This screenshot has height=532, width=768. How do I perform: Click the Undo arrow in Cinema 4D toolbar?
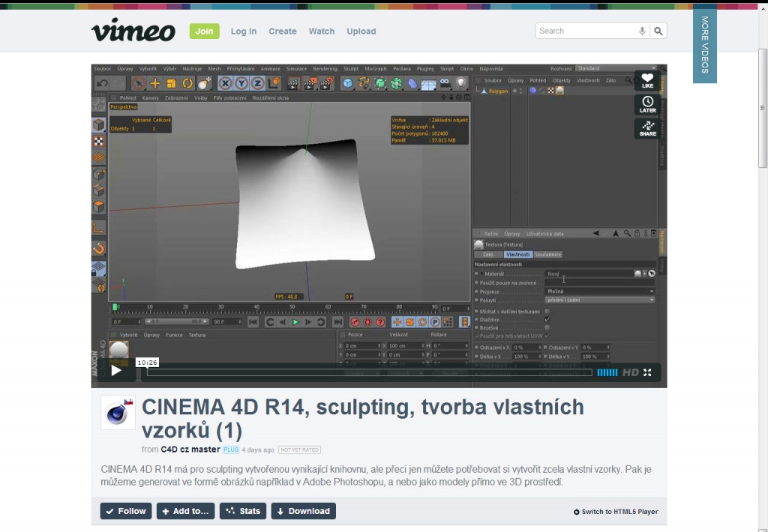pos(102,84)
